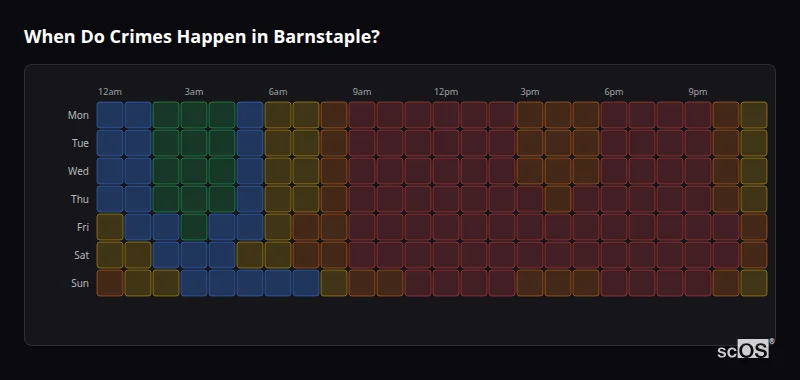
Task: Pick the Friday 3am green cell
Action: [194, 227]
